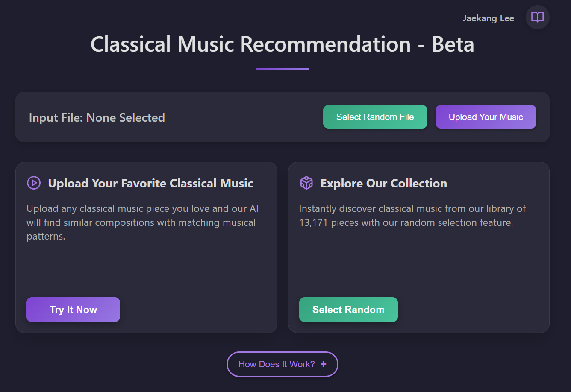Click the green Select Random button
Viewport: 571px width, 392px height.
tap(348, 310)
